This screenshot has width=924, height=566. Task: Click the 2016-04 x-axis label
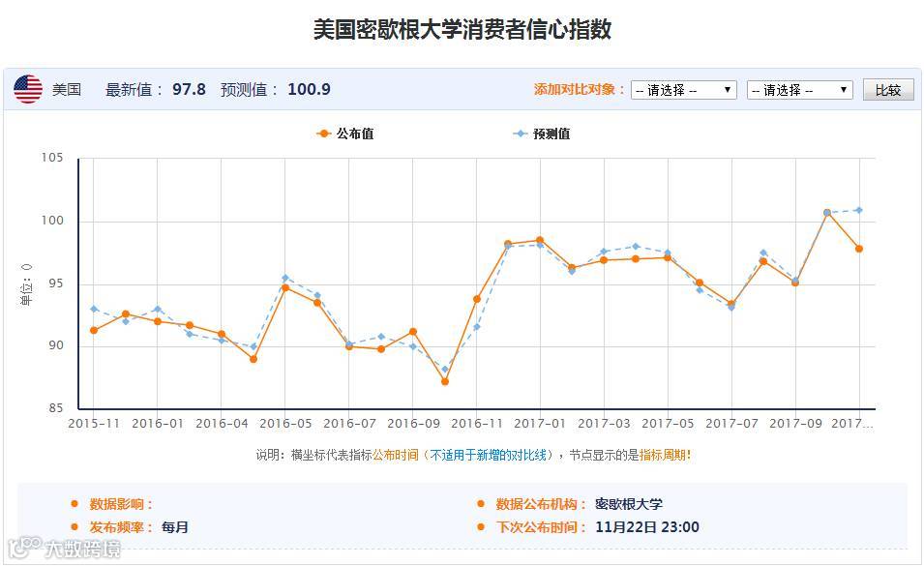click(222, 424)
